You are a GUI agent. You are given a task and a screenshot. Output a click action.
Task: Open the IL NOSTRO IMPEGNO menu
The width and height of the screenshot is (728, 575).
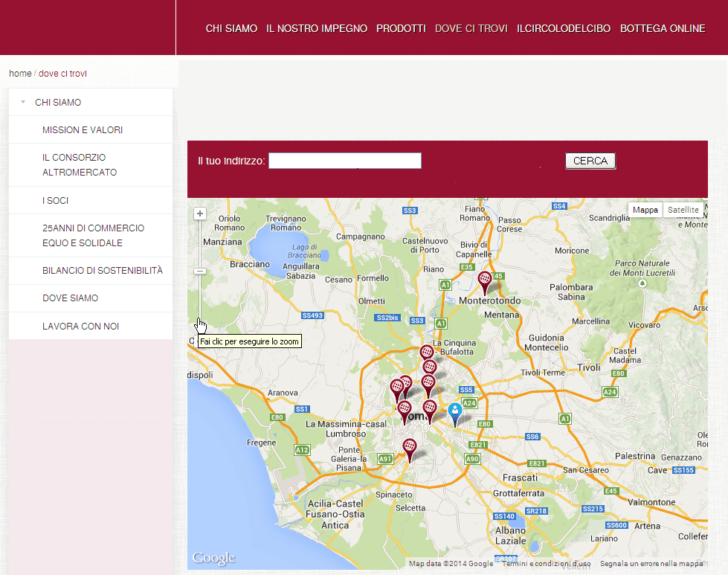click(317, 29)
